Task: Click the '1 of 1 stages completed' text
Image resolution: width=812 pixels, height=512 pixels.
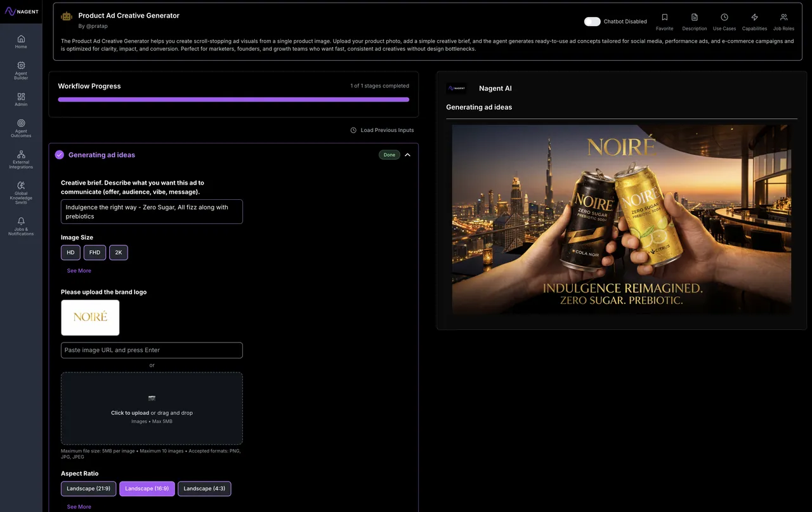Action: [x=380, y=86]
